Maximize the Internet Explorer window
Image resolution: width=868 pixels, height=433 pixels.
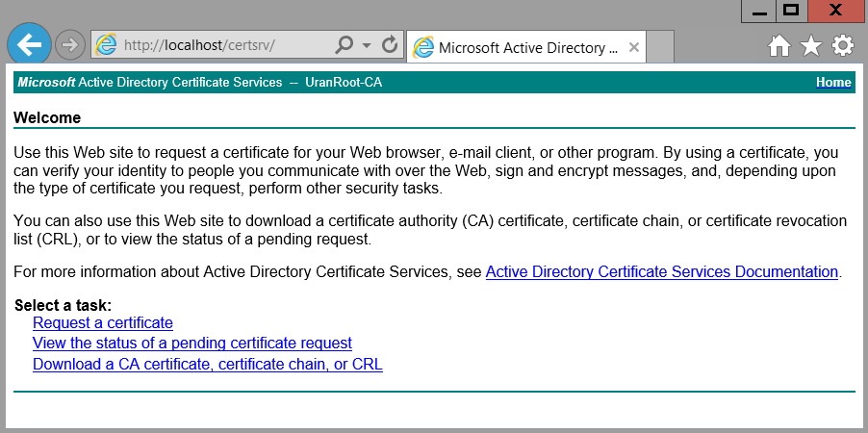point(792,12)
